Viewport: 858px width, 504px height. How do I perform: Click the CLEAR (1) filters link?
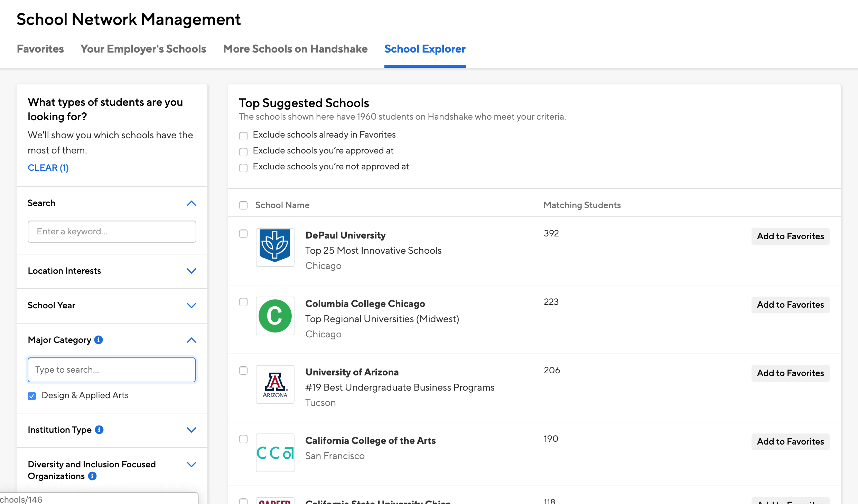tap(48, 168)
